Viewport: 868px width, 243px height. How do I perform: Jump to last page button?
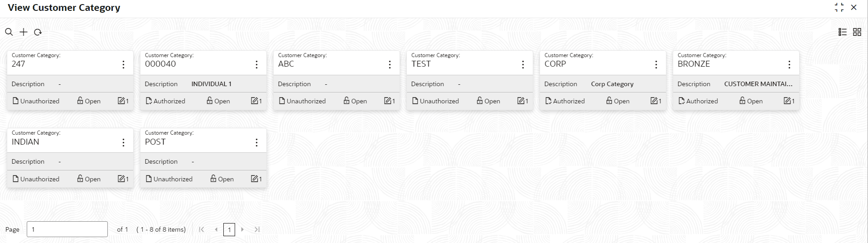click(257, 229)
